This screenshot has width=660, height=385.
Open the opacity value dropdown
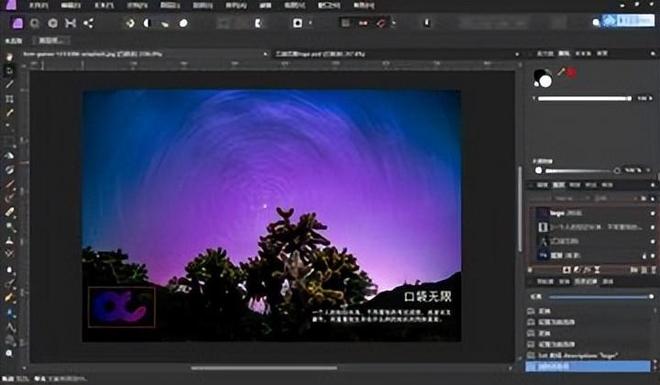pos(649,170)
